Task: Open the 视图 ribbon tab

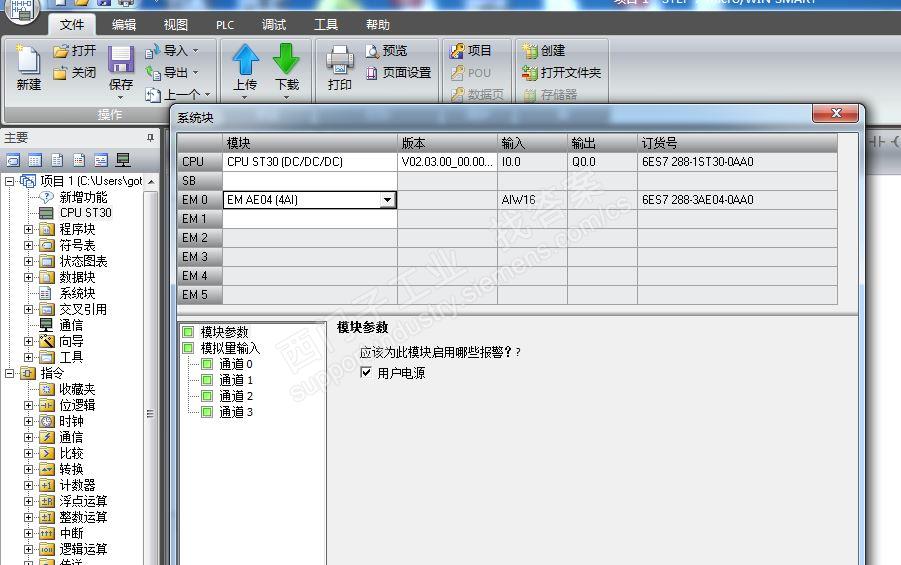Action: pyautogui.click(x=175, y=25)
